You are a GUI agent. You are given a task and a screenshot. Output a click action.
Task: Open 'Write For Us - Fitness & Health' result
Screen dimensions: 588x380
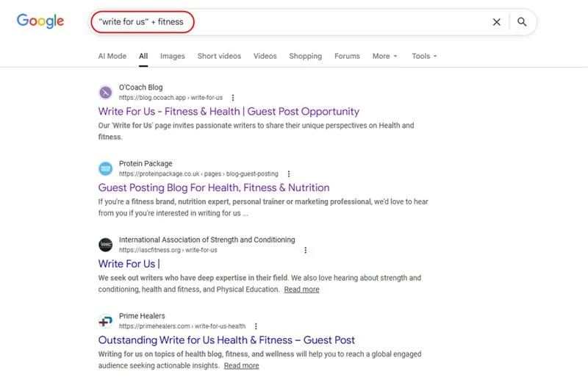(x=229, y=112)
